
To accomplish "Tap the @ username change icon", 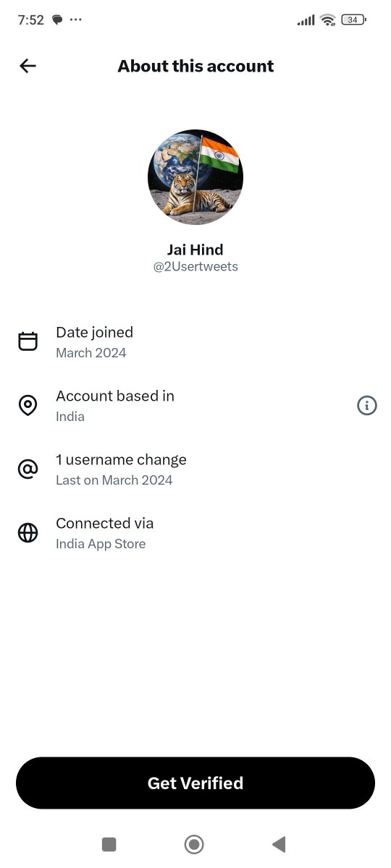I will tap(28, 469).
